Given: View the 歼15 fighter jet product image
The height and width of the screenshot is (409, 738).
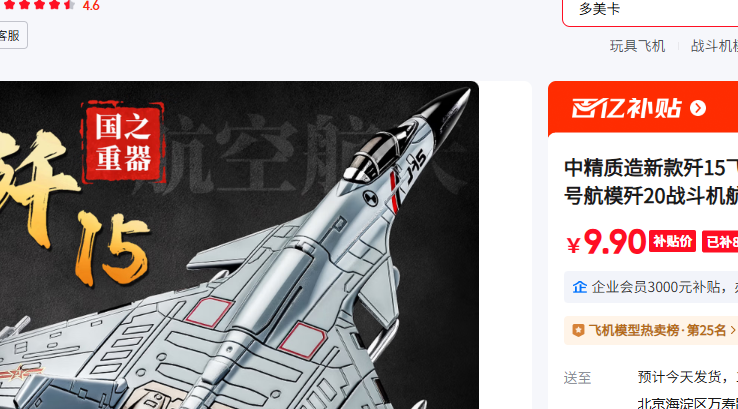Looking at the screenshot, I should tap(239, 245).
